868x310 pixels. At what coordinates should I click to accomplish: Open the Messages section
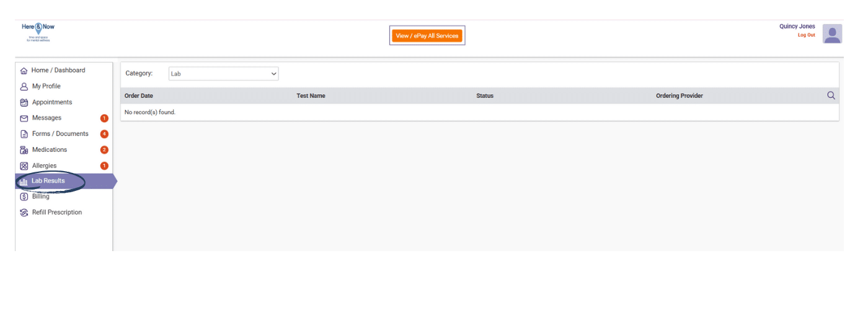46,118
